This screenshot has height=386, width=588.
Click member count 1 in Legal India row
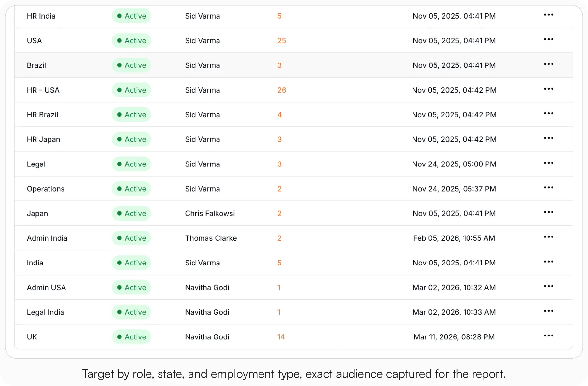tap(279, 312)
